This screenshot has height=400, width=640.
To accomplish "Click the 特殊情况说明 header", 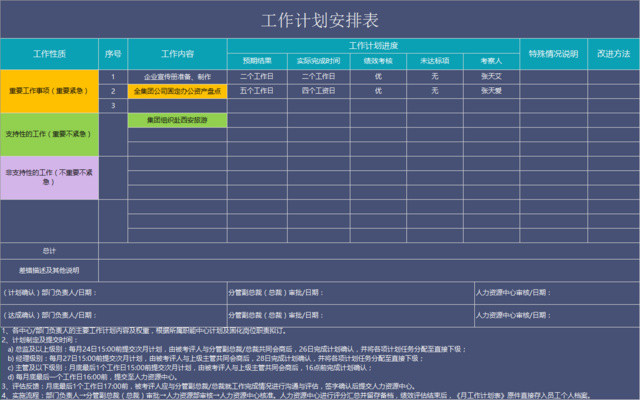I will coord(553,54).
